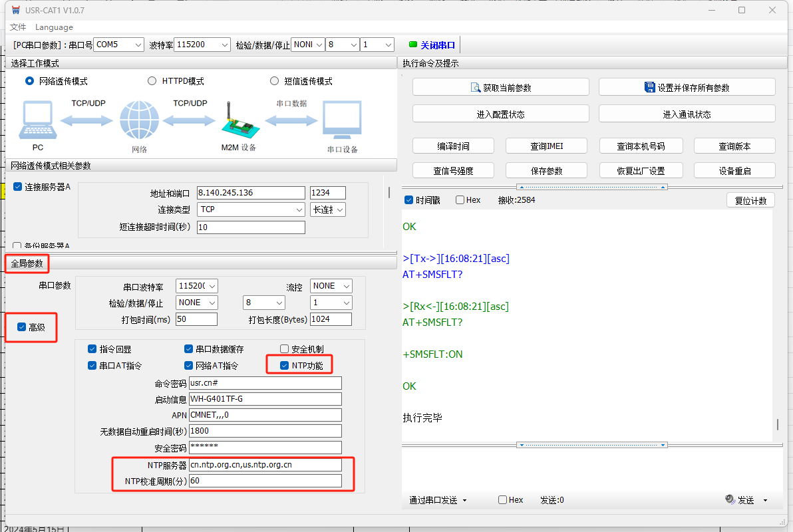Toggle the 时间戳 timestamp checkbox
The height and width of the screenshot is (532, 793).
409,200
